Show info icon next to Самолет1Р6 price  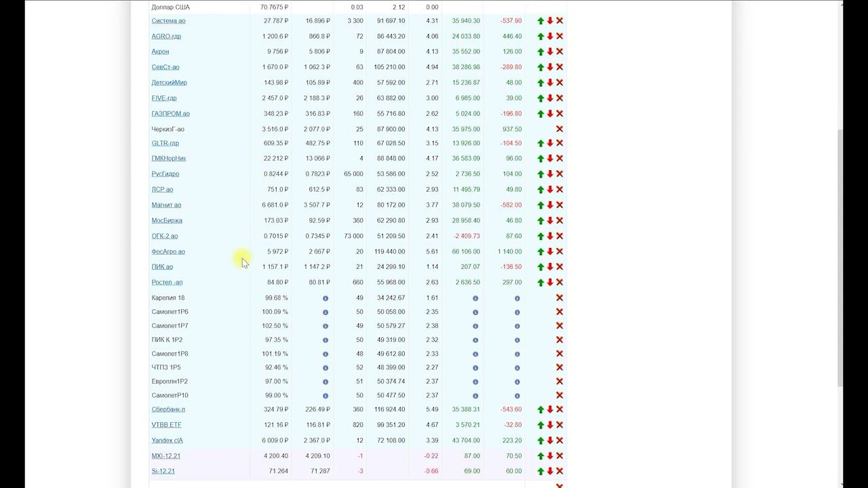pyautogui.click(x=325, y=312)
